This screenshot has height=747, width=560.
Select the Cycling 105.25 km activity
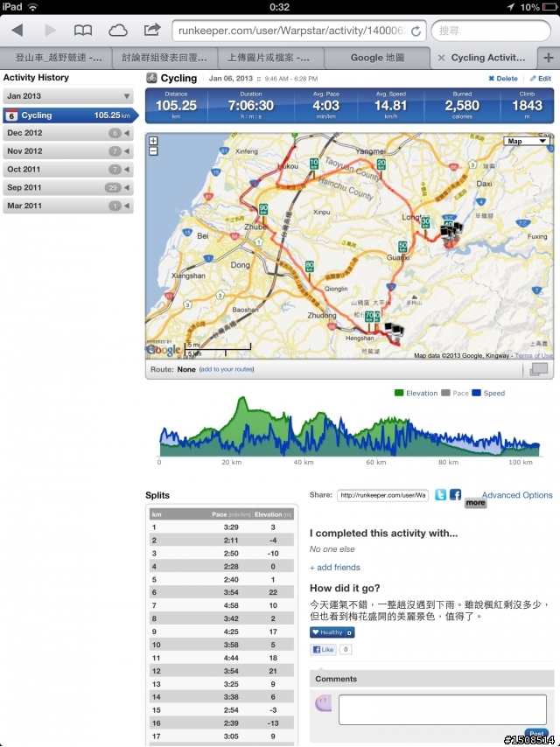point(70,115)
